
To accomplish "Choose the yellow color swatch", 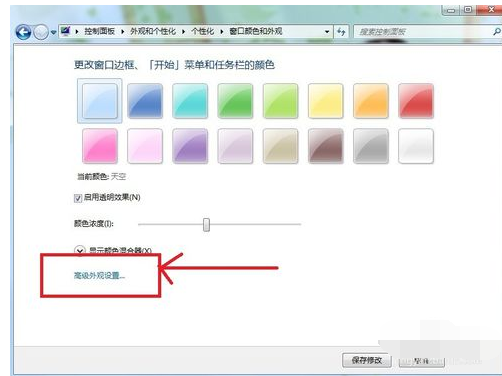I will 326,101.
